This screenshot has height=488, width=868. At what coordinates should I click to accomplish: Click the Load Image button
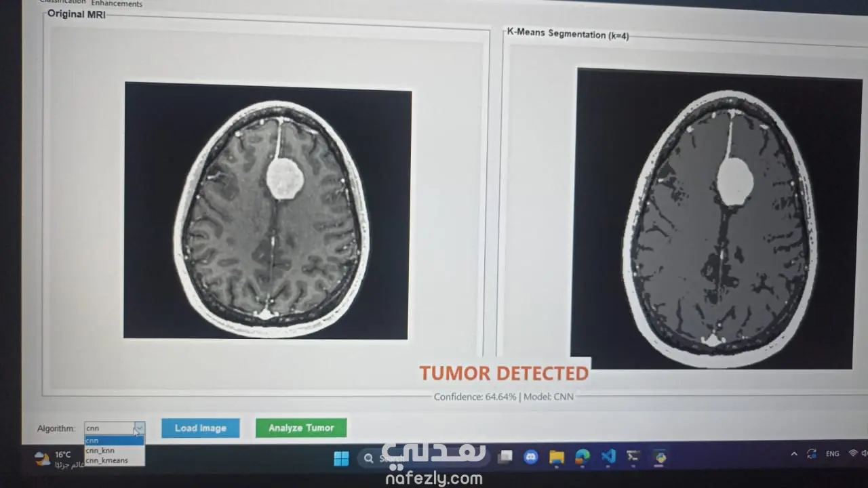coord(201,428)
